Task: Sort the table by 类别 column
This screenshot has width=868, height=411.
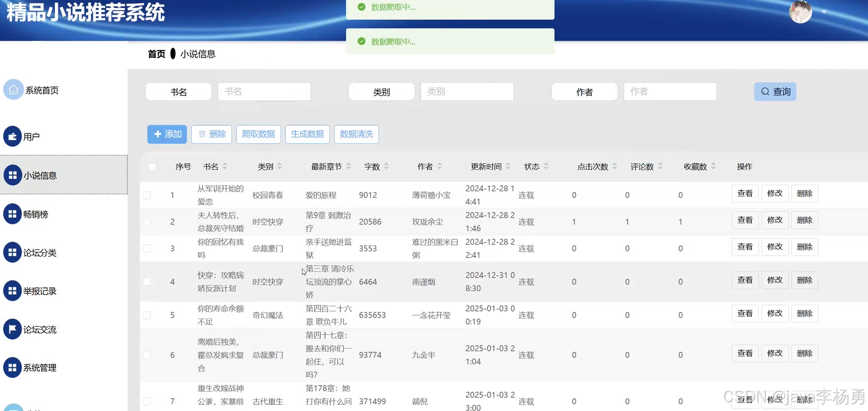Action: pos(280,166)
